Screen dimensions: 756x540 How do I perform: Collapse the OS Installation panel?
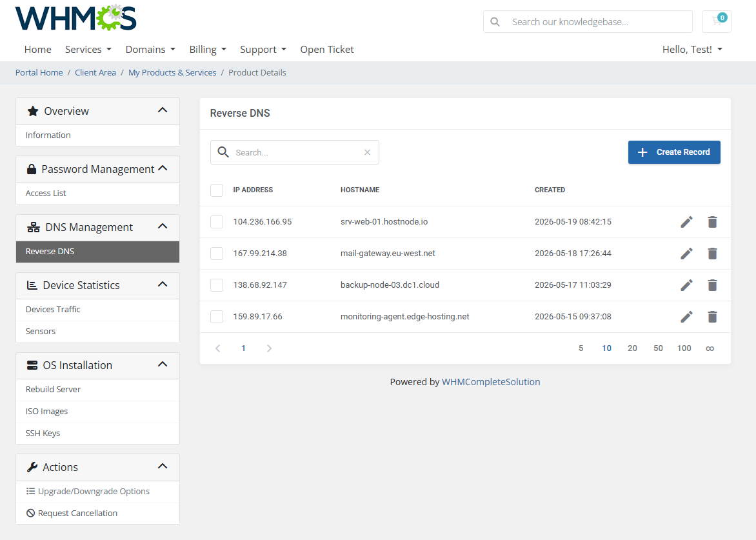[163, 365]
